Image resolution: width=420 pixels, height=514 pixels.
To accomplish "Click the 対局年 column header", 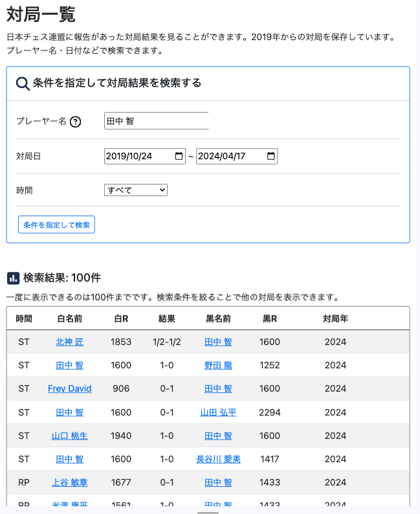I will point(335,318).
